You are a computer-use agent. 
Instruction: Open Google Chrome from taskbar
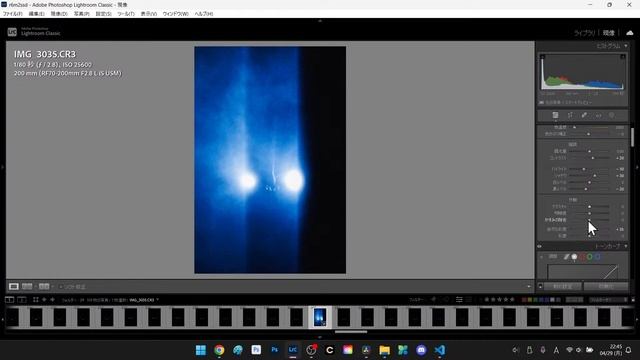point(219,350)
